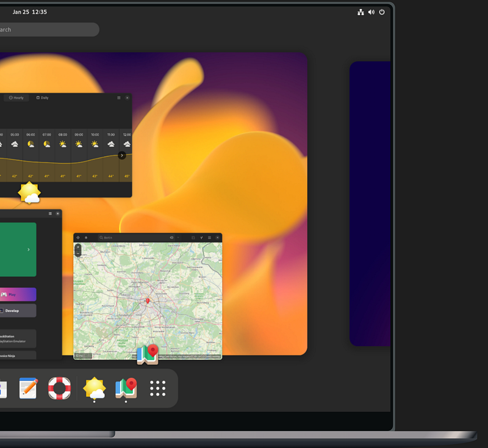Open the Weather window hamburger menu
The height and width of the screenshot is (448, 488).
click(118, 98)
